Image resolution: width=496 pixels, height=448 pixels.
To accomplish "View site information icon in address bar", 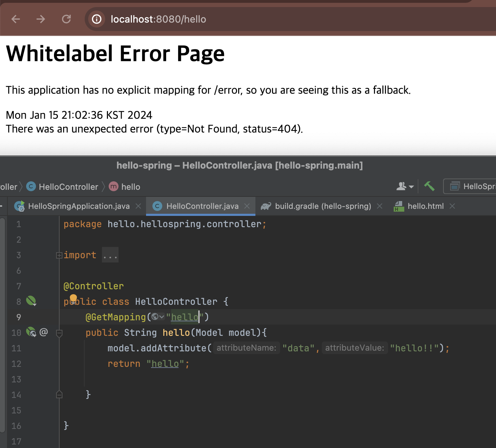I will pos(97,19).
